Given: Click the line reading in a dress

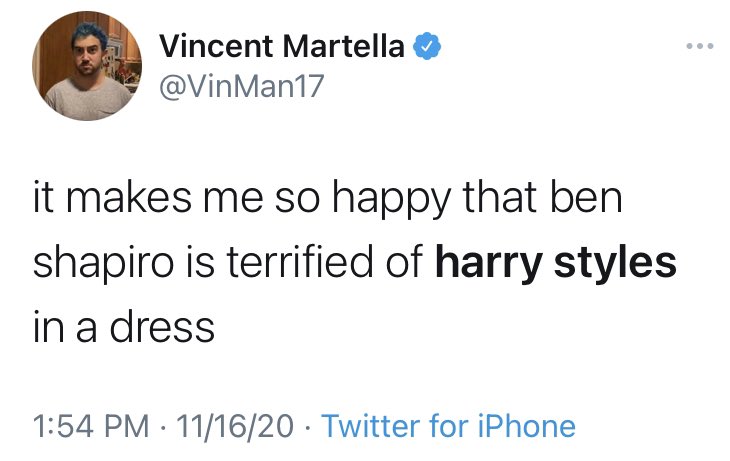Looking at the screenshot, I should [124, 326].
